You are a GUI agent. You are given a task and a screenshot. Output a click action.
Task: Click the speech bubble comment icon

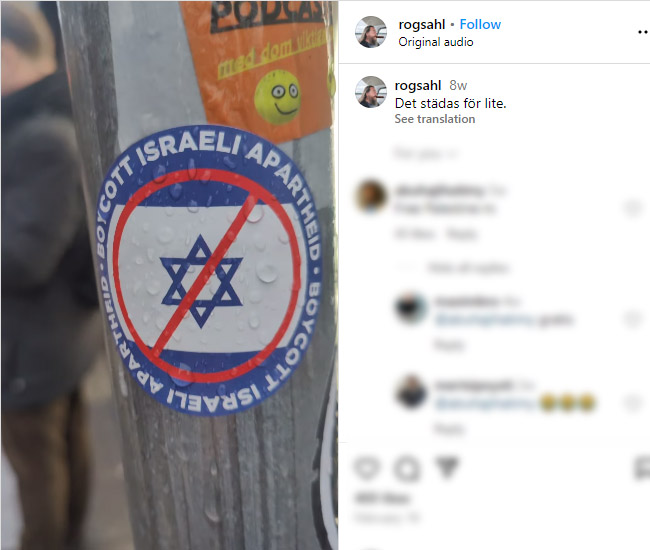pyautogui.click(x=407, y=468)
